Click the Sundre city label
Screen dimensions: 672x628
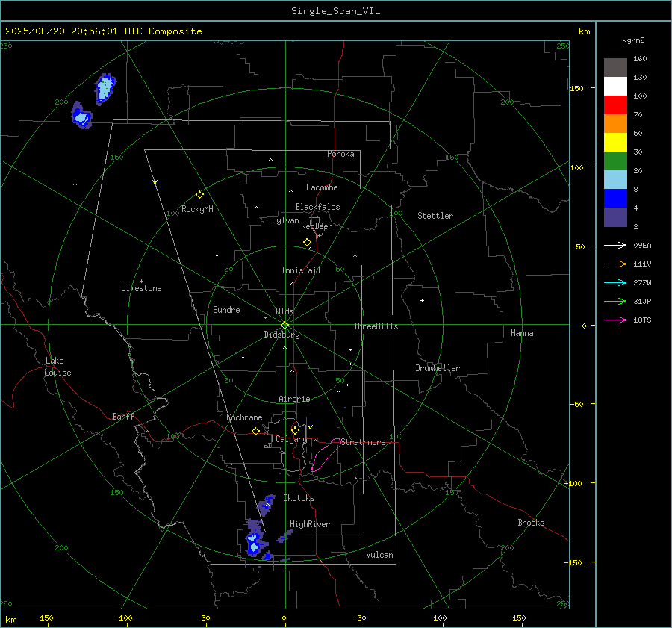click(x=226, y=309)
